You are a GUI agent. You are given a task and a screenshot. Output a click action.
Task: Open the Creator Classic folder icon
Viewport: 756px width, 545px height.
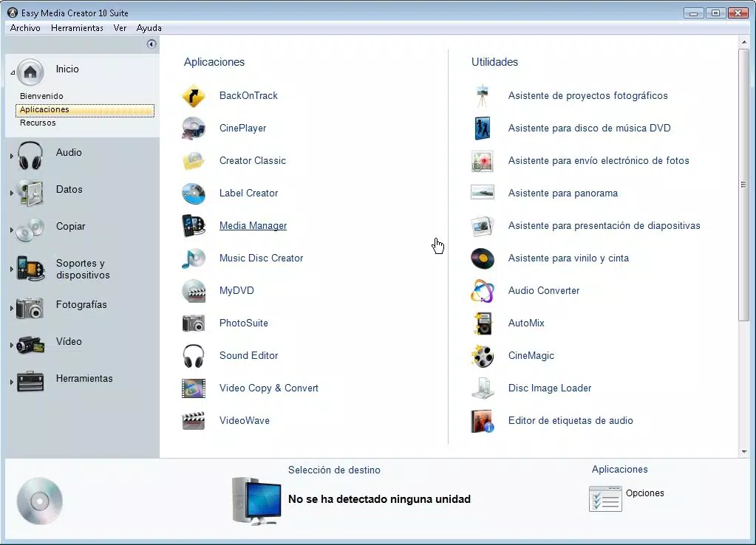click(x=194, y=160)
